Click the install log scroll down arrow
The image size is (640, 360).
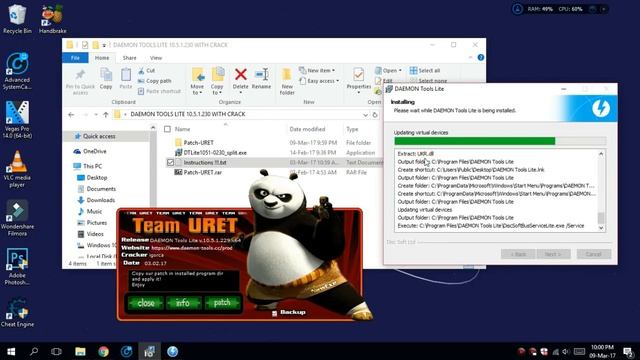pyautogui.click(x=601, y=228)
